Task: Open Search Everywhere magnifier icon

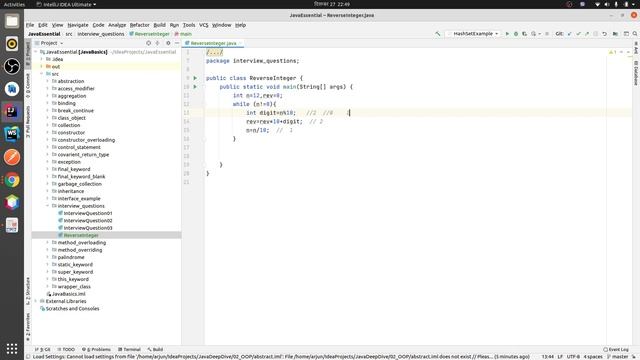Action: pyautogui.click(x=635, y=34)
